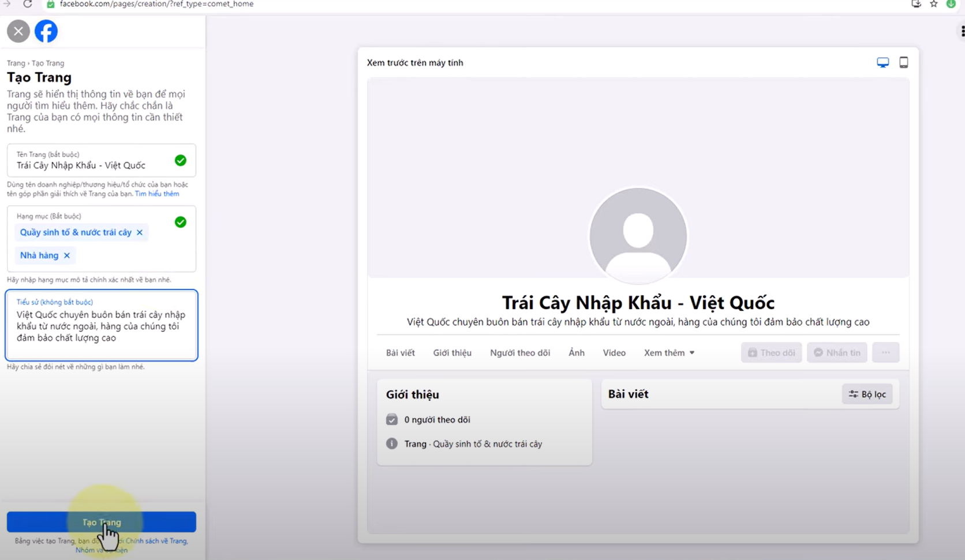Close the page creation panel
This screenshot has width=965, height=560.
click(x=18, y=31)
